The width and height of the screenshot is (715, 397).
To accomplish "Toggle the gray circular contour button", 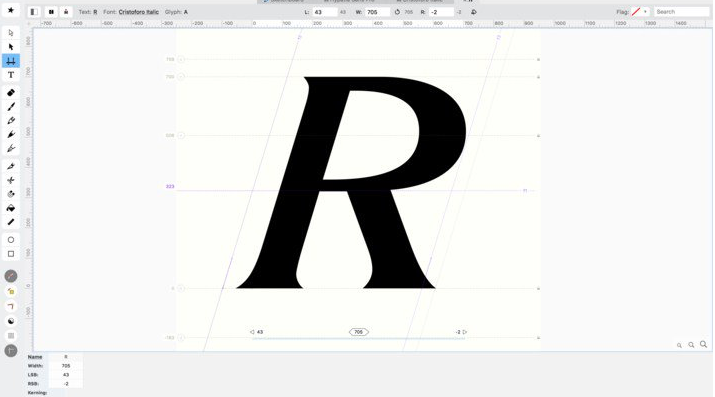I will [11, 276].
